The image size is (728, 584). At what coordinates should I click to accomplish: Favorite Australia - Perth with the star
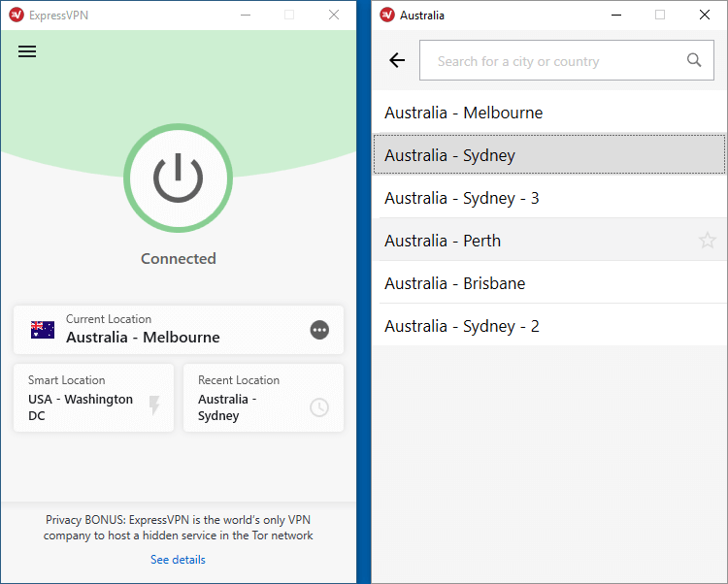707,241
